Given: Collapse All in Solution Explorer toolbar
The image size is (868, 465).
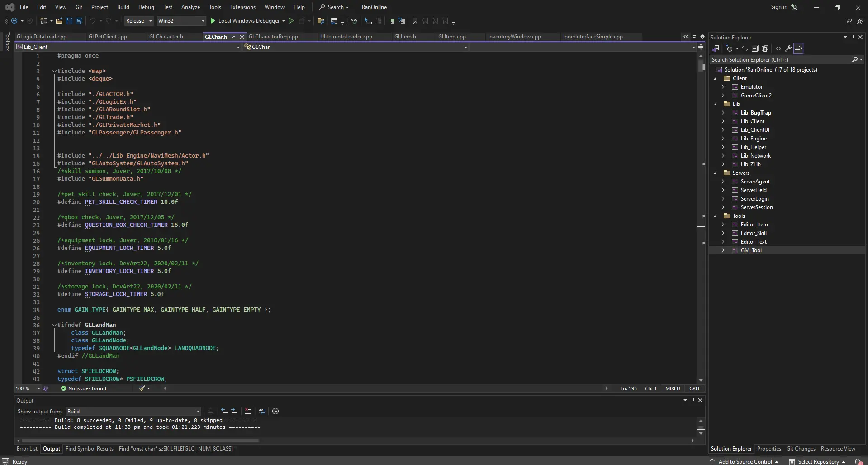Looking at the screenshot, I should (x=754, y=48).
